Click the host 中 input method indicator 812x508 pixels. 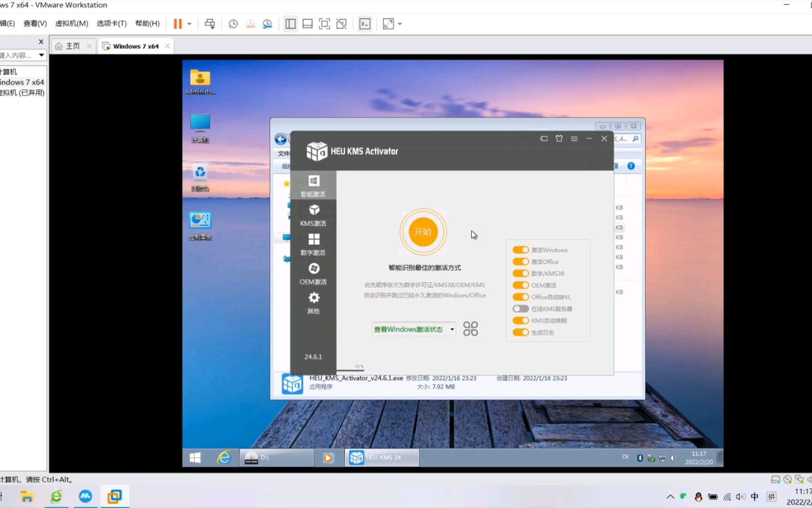click(755, 497)
